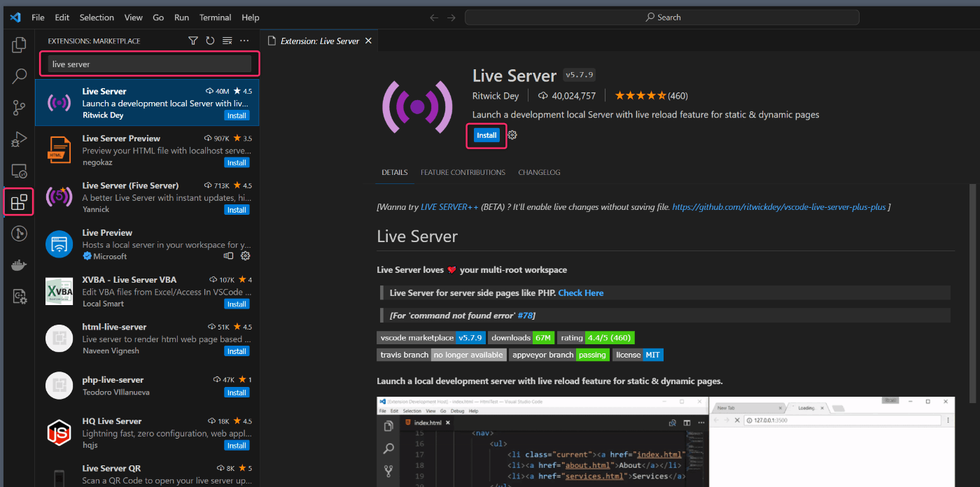Open the Remote Explorer view
Image resolution: width=980 pixels, height=487 pixels.
pos(19,171)
